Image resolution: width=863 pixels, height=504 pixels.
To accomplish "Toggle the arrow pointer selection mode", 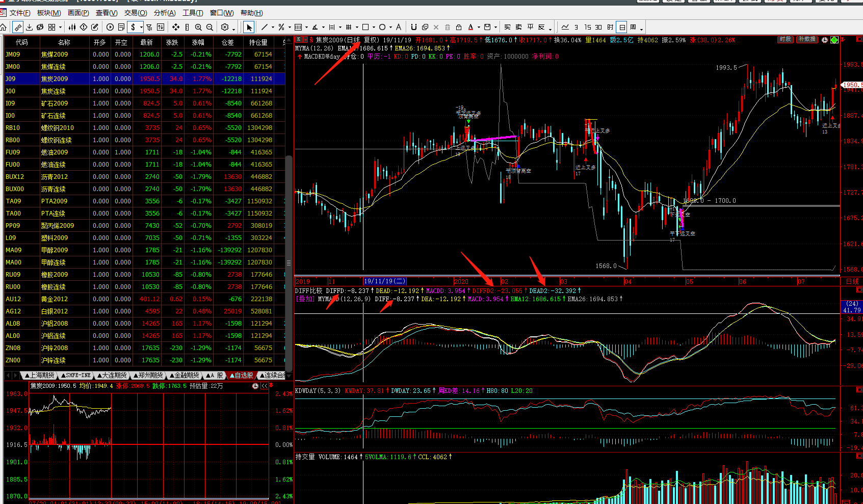I will pyautogui.click(x=249, y=27).
